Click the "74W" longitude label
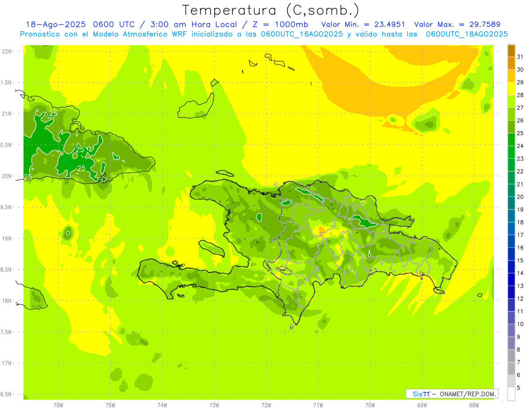 162,406
